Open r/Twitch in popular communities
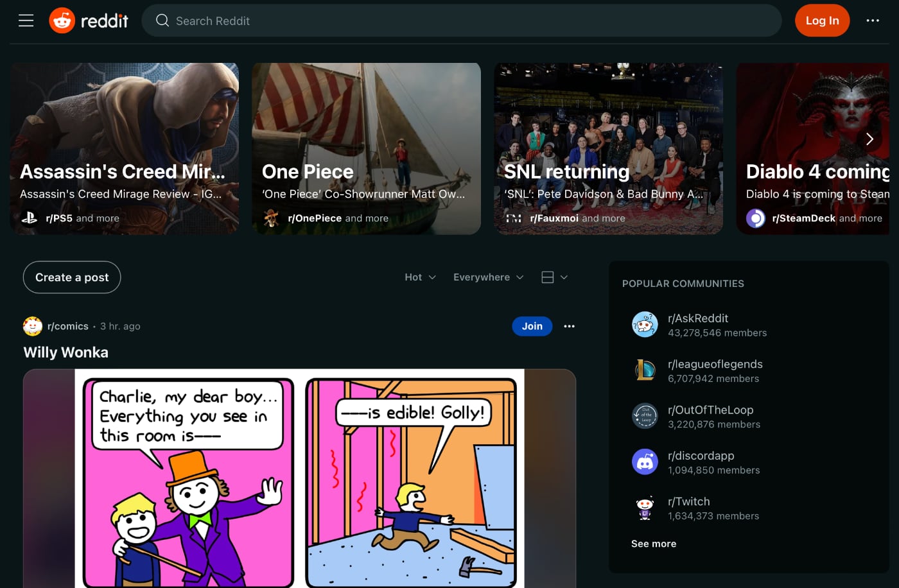 pos(689,501)
